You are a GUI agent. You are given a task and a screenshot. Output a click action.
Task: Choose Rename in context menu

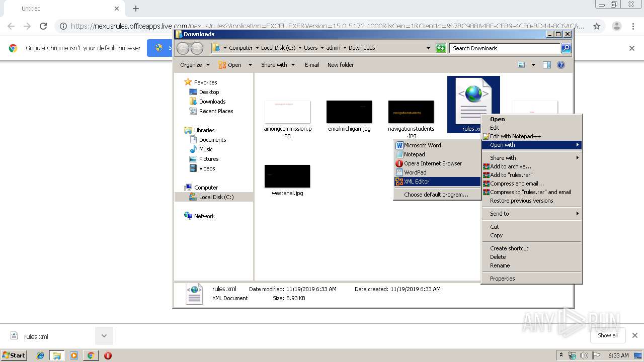coord(532,265)
